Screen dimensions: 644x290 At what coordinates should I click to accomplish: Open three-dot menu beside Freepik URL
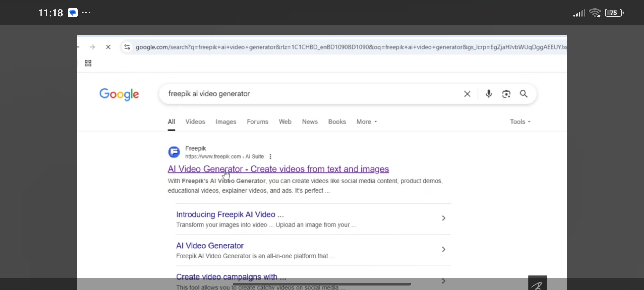pyautogui.click(x=270, y=157)
